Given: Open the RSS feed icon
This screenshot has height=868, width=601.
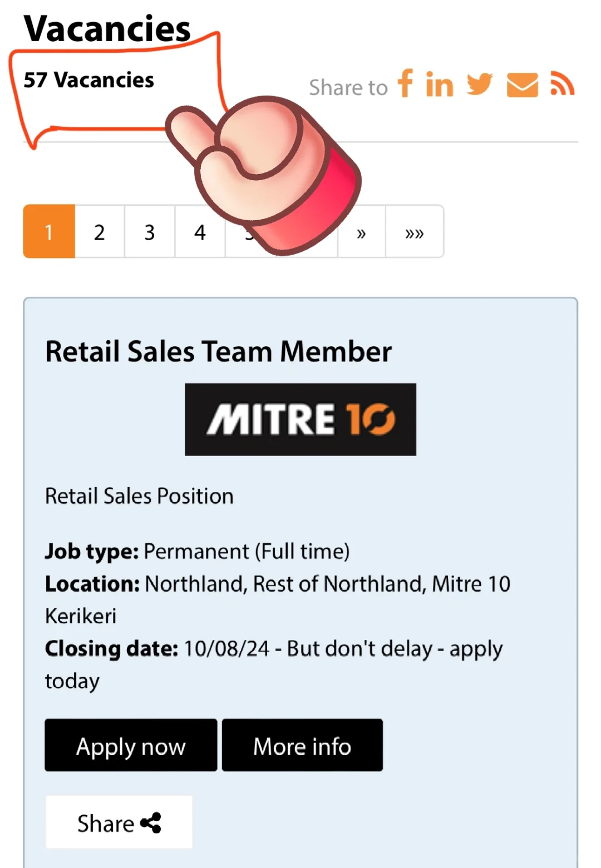Looking at the screenshot, I should [x=562, y=84].
